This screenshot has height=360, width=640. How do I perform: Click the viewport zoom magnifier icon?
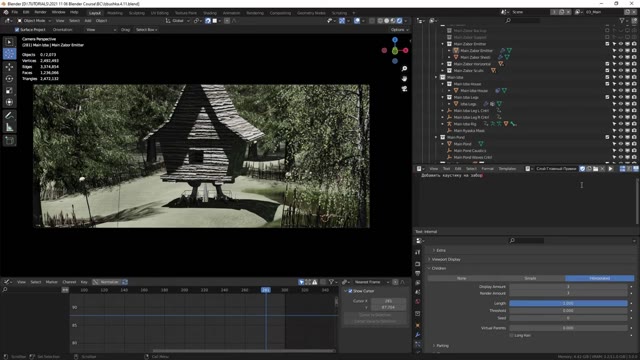coord(404,69)
